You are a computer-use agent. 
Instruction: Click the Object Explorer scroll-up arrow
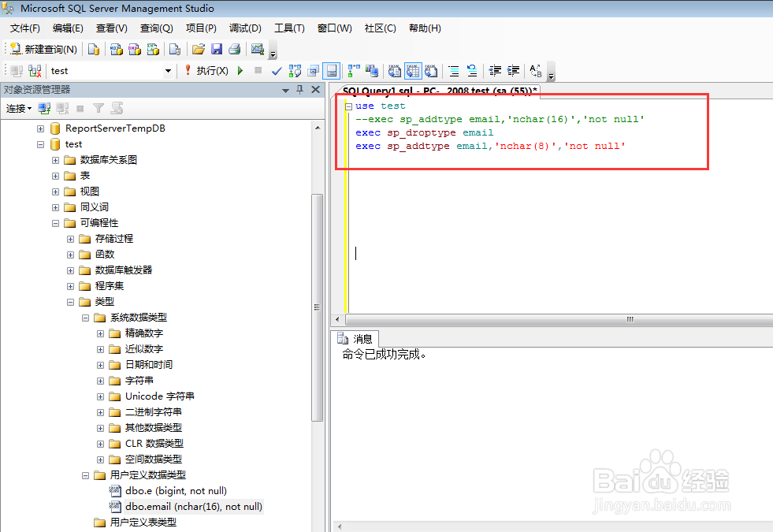318,128
